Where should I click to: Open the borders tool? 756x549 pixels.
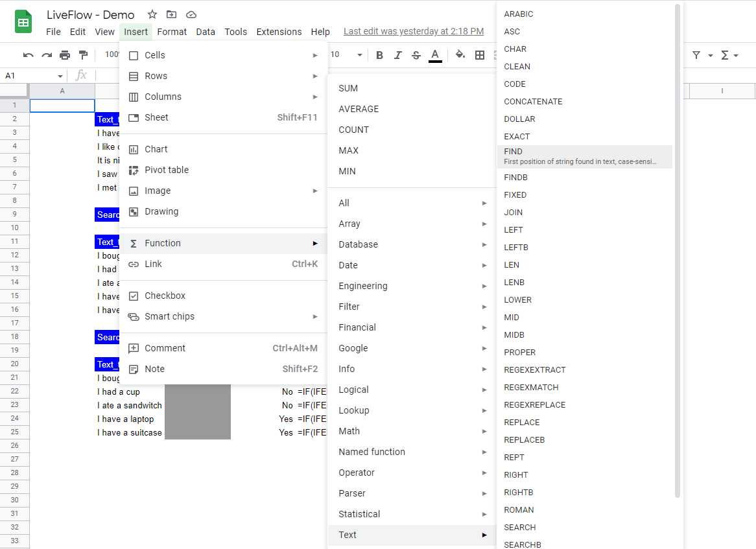coord(480,55)
